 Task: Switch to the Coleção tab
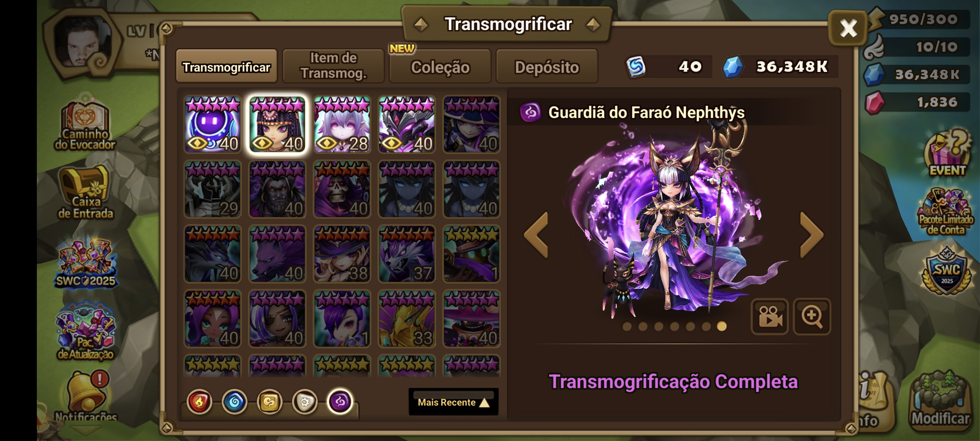(x=440, y=67)
